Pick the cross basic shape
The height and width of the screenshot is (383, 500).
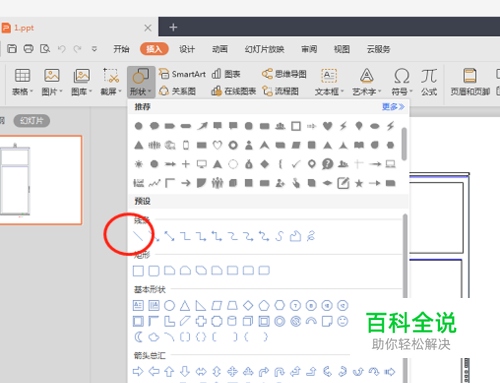[x=201, y=321]
